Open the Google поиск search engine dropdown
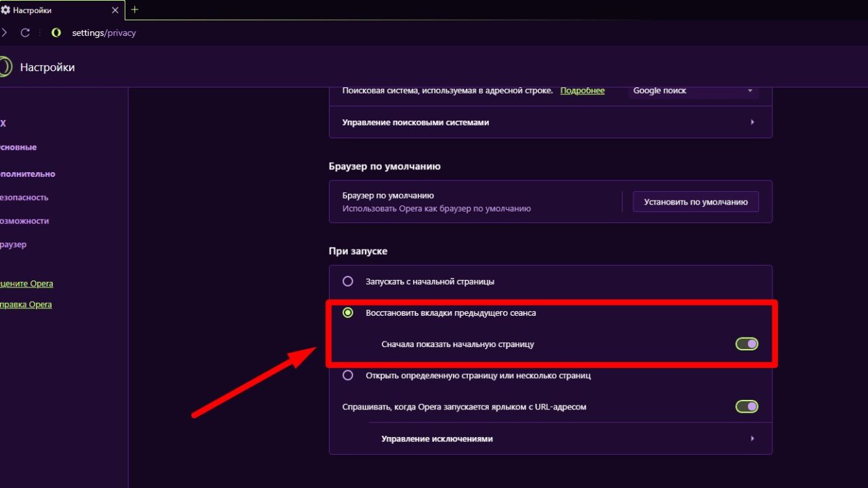 693,90
